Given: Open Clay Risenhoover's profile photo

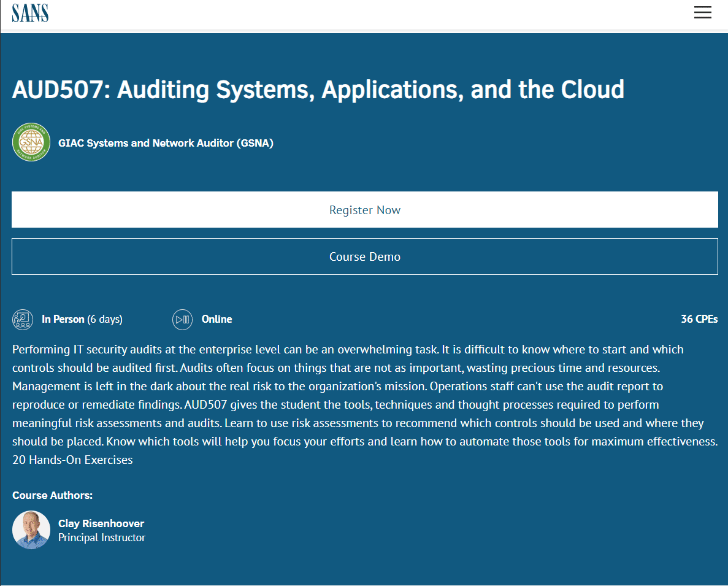Looking at the screenshot, I should [x=31, y=530].
